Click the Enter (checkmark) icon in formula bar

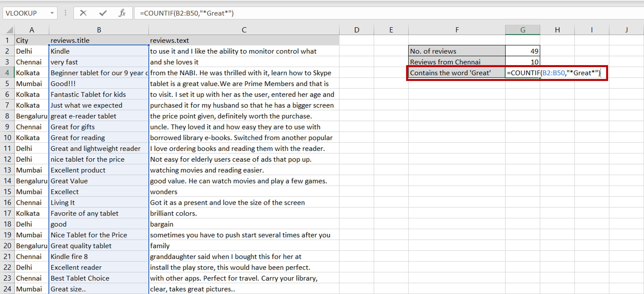102,13
